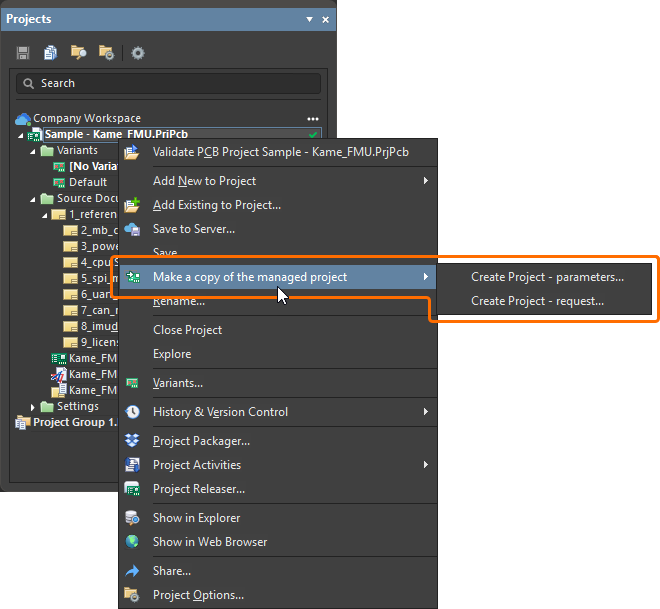The width and height of the screenshot is (660, 609).
Task: Close the Projects panel
Action: coord(325,19)
